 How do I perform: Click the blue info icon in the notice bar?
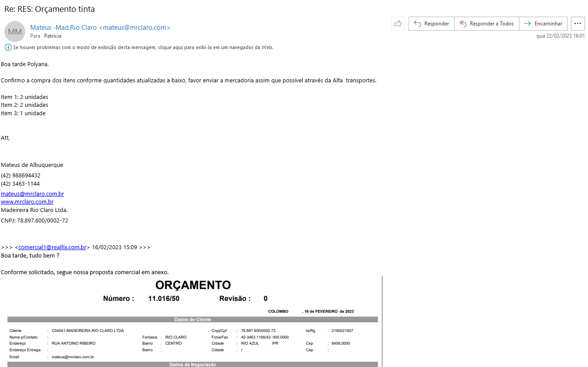click(x=8, y=47)
